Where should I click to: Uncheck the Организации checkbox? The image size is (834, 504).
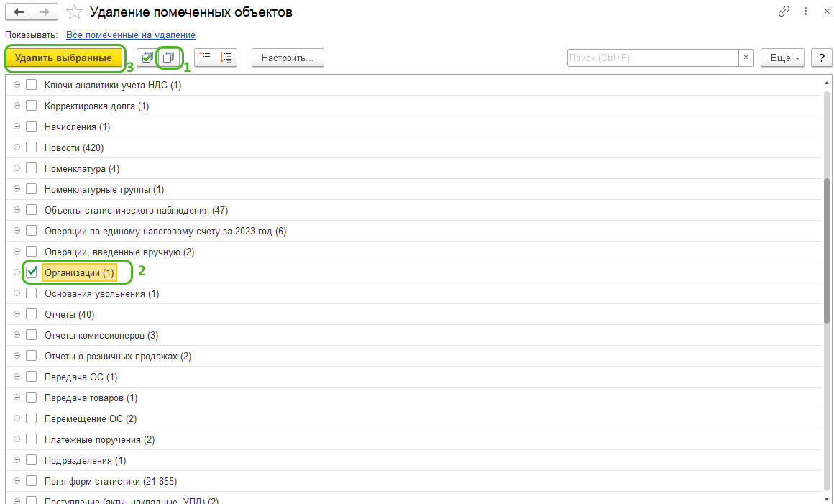32,272
